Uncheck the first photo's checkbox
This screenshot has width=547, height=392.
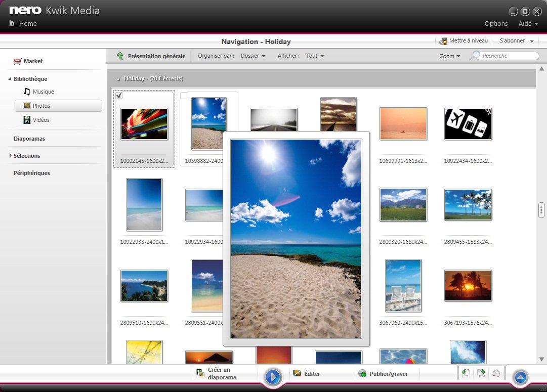119,96
